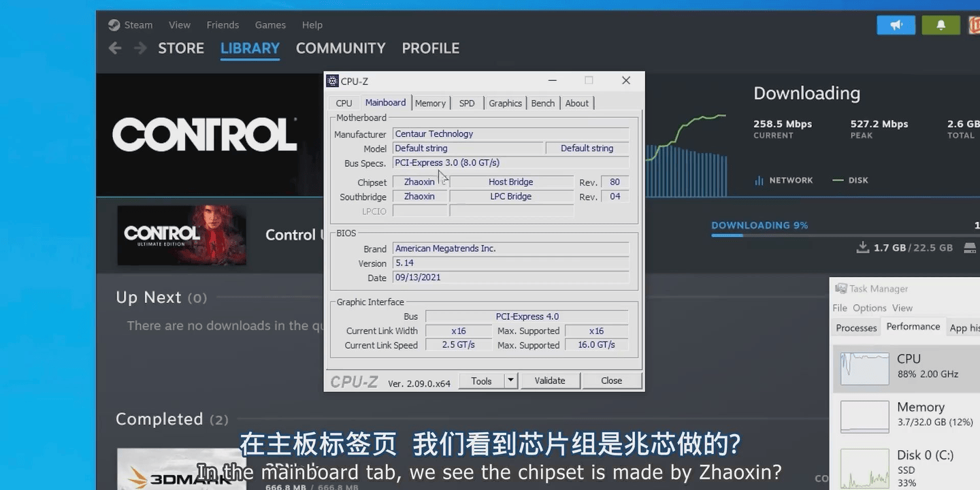Select the Control Ultimate Edition thumbnail
980x490 pixels.
pos(182,235)
